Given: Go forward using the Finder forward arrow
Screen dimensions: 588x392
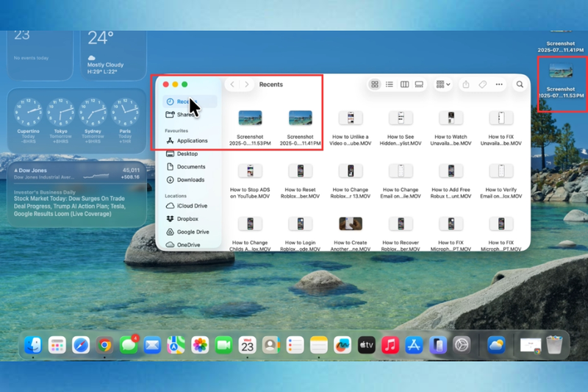Looking at the screenshot, I should coord(246,85).
